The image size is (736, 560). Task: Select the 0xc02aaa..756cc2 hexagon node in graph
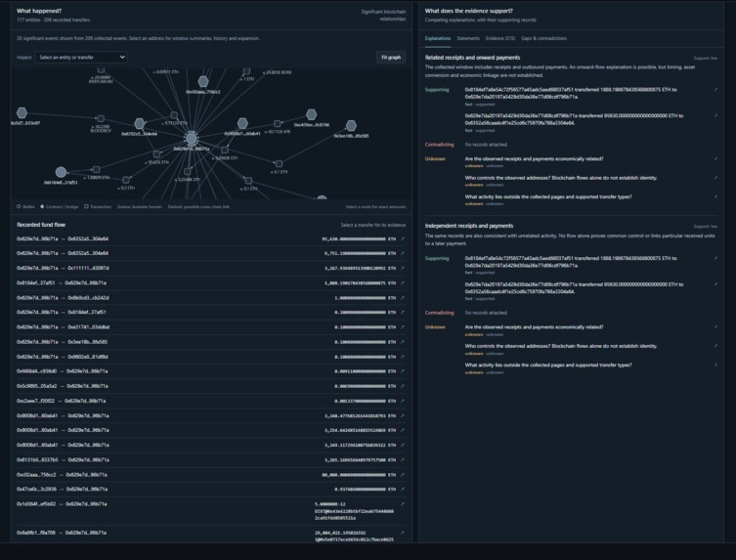[x=202, y=82]
